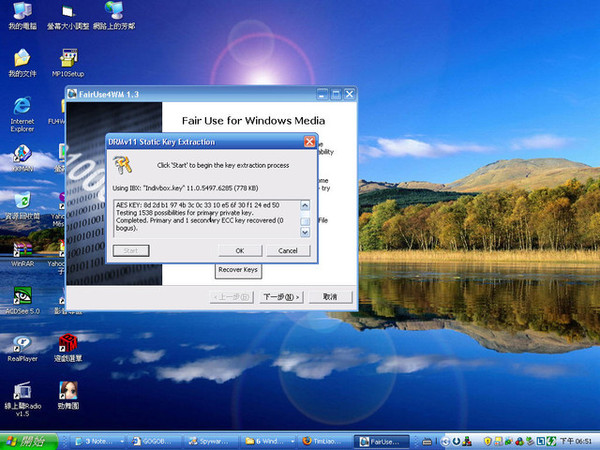The height and width of the screenshot is (450, 600).
Task: Open the 我的電腦 desktop icon
Action: (22, 15)
